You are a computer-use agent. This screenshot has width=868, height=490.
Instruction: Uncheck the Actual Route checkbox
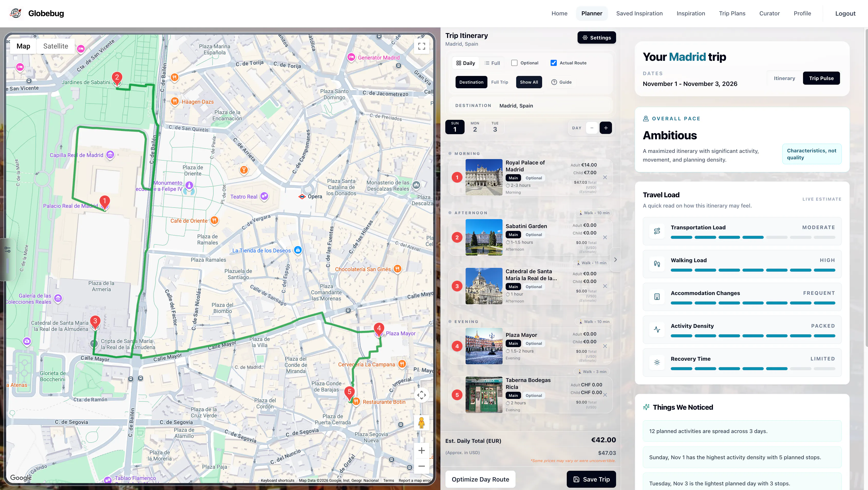click(554, 63)
